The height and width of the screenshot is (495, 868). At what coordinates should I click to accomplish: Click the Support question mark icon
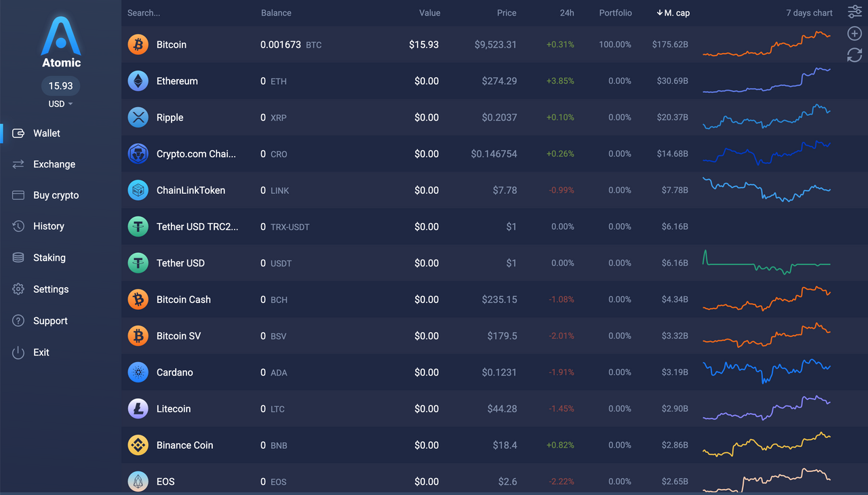18,321
